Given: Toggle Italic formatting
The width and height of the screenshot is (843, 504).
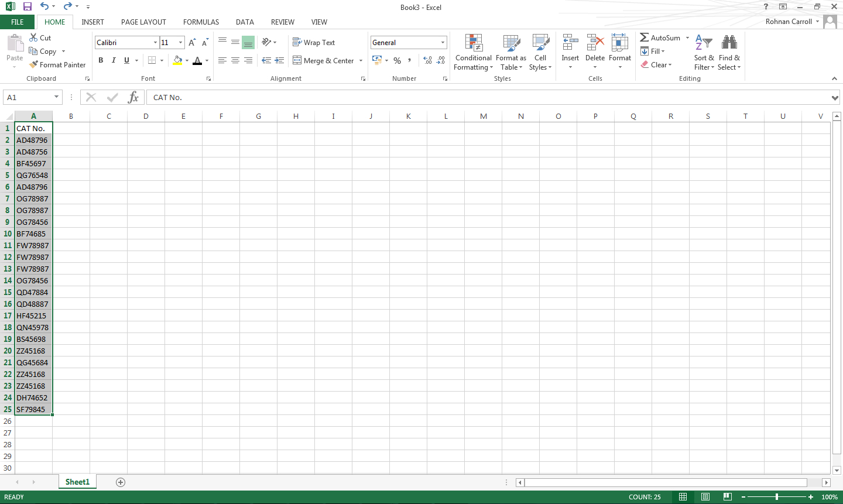Looking at the screenshot, I should click(x=114, y=60).
